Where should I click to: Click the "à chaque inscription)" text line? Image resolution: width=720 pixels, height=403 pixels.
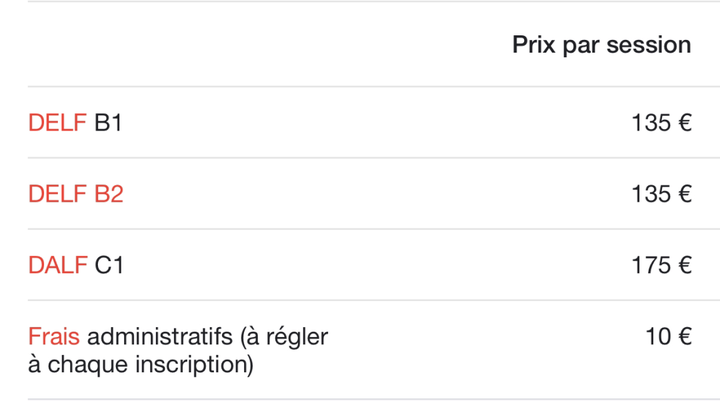140,365
